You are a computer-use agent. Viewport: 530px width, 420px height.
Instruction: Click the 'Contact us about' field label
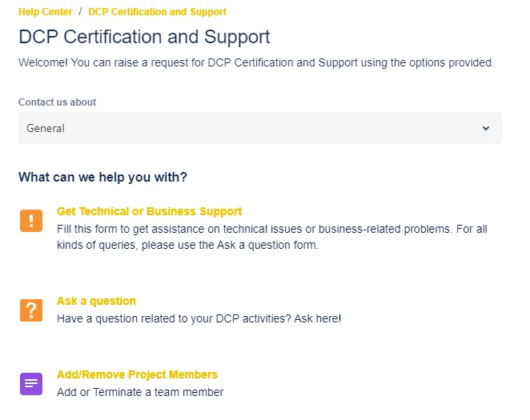pos(57,102)
